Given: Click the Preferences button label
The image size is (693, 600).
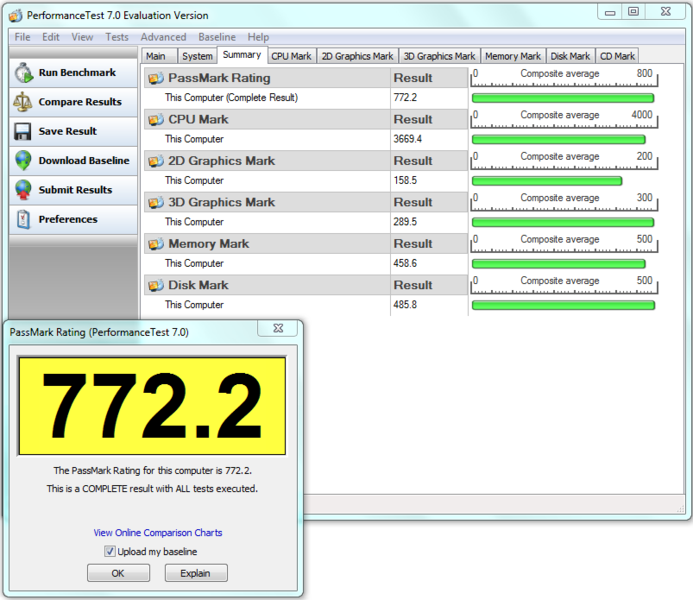Looking at the screenshot, I should click(x=68, y=219).
